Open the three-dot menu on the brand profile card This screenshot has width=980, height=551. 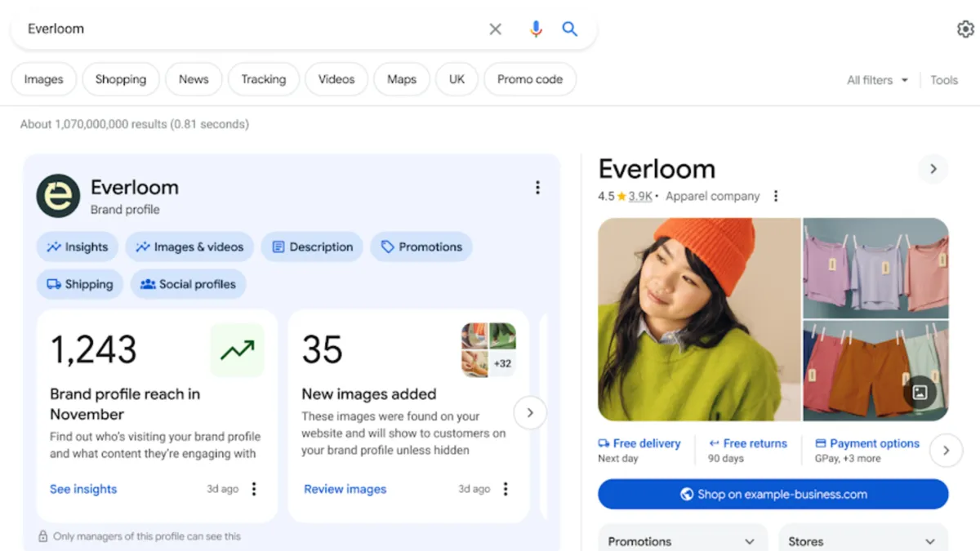(x=538, y=187)
